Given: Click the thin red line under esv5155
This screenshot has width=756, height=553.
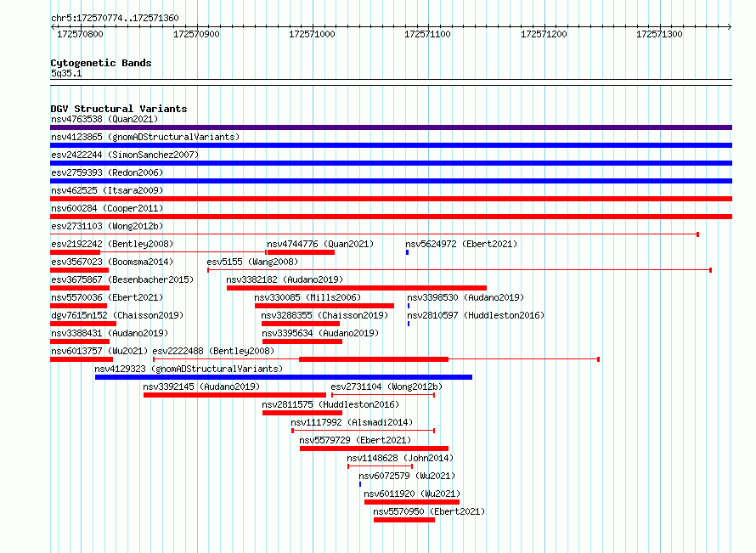Looking at the screenshot, I should (x=460, y=270).
